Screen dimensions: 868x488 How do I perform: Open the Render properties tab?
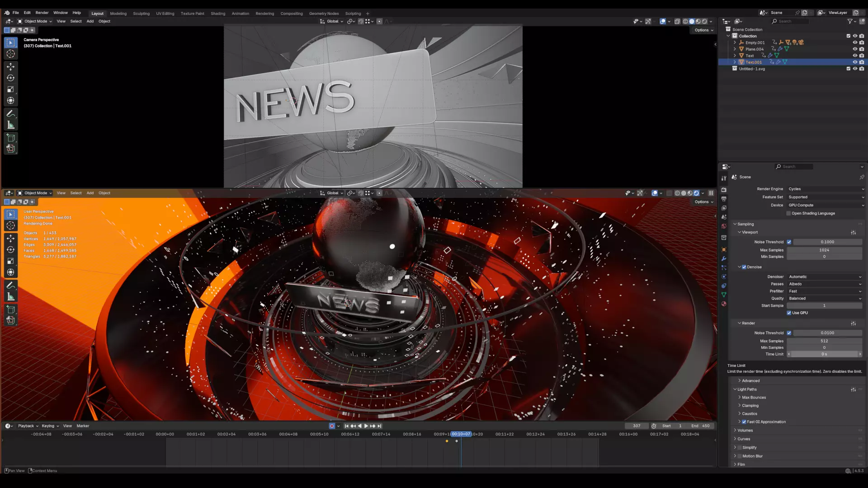click(x=724, y=190)
